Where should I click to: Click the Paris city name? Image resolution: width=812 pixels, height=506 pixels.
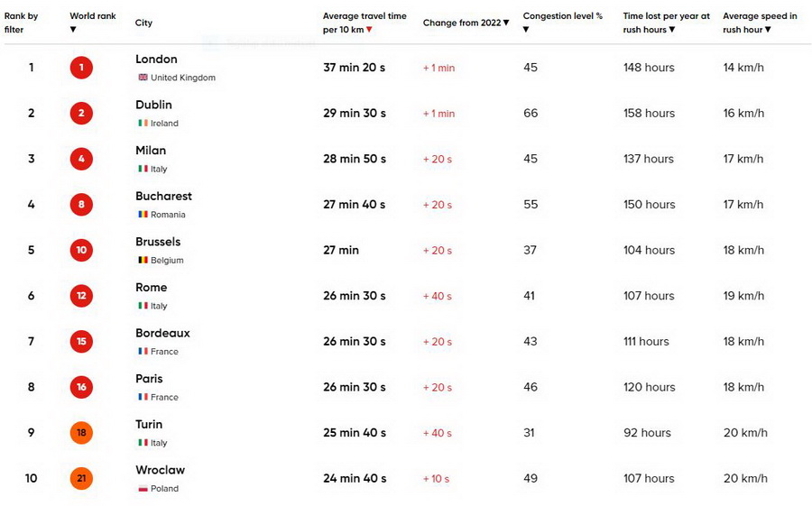click(149, 379)
